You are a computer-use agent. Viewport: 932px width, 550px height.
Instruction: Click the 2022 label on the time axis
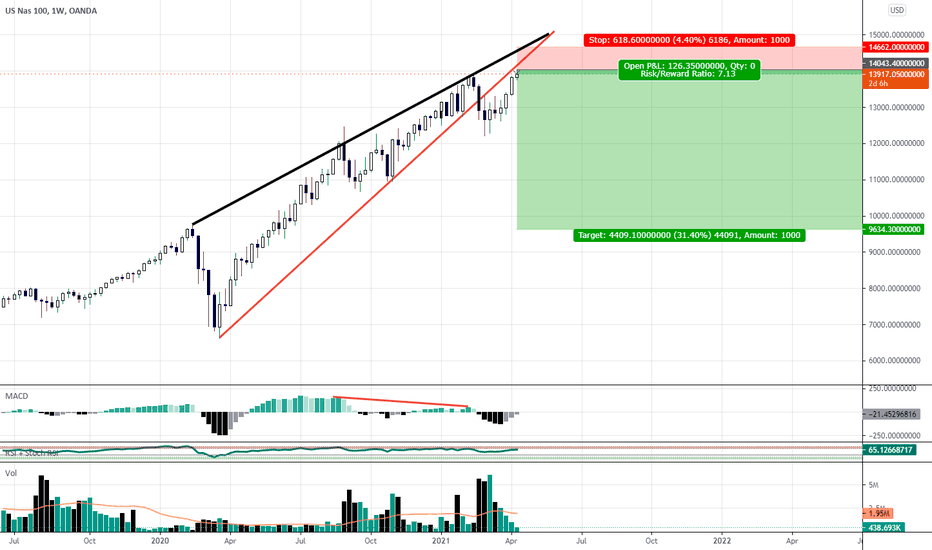722,541
